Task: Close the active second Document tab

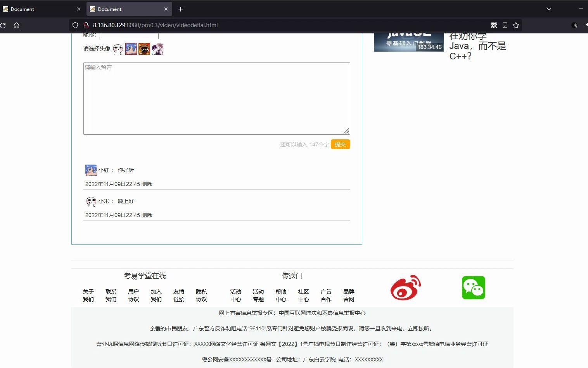Action: [x=166, y=9]
